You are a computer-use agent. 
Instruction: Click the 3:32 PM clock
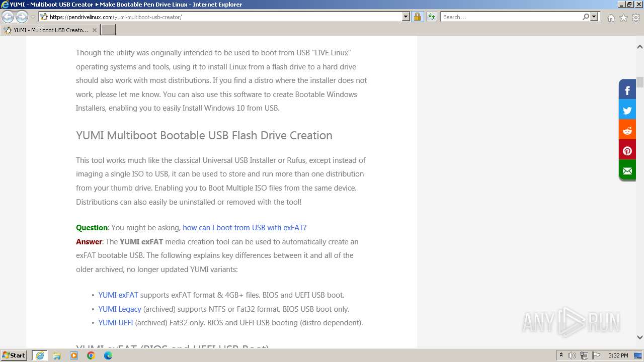coord(618,355)
